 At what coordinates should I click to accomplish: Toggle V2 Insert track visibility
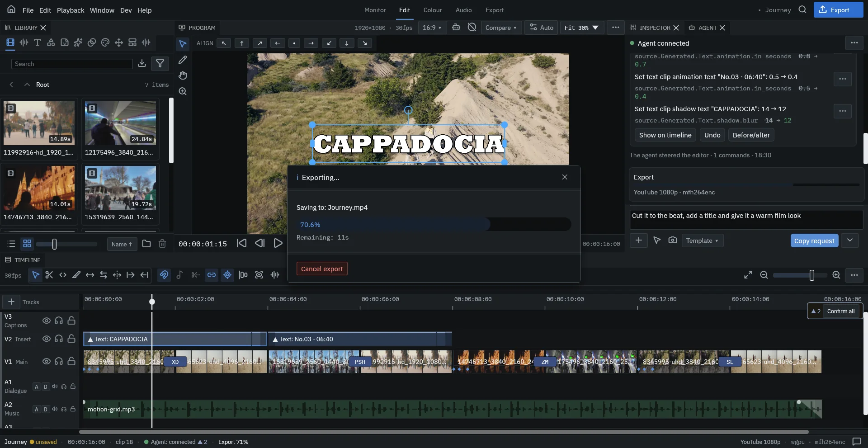tap(47, 339)
